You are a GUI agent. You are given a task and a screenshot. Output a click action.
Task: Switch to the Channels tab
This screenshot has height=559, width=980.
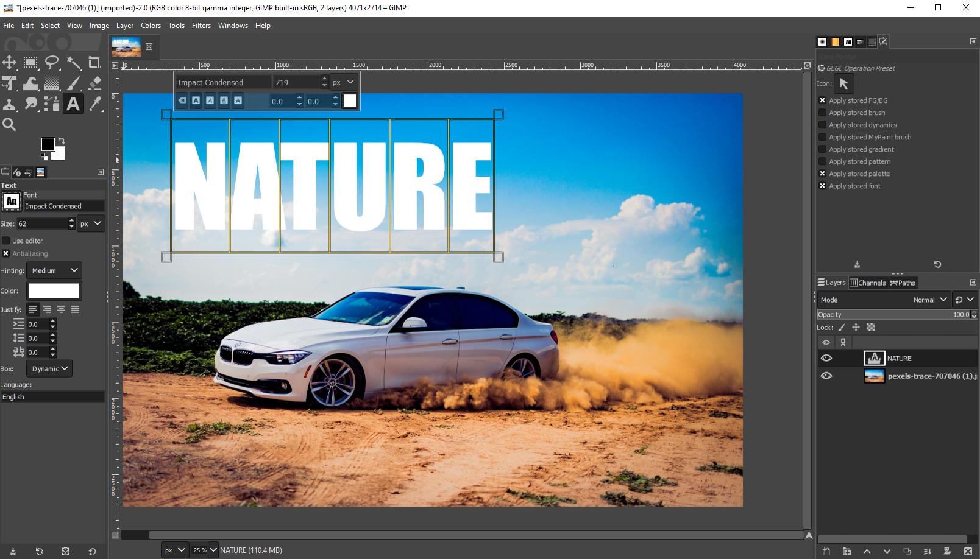tap(868, 283)
